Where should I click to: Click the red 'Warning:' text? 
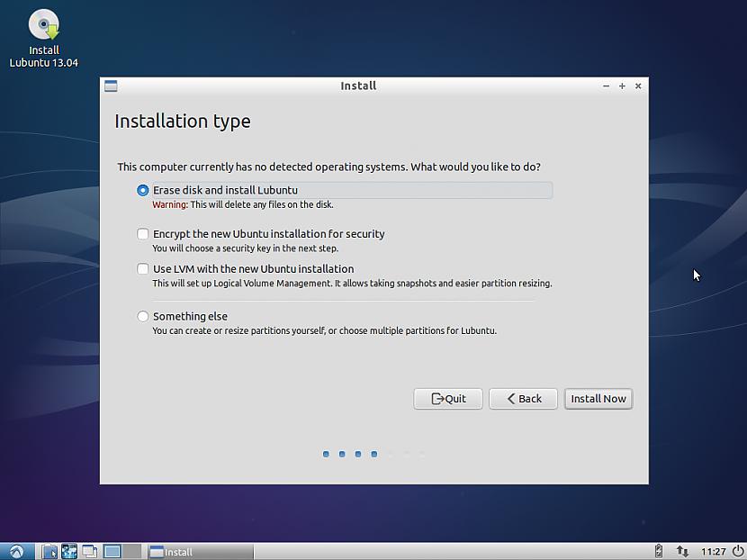point(170,204)
